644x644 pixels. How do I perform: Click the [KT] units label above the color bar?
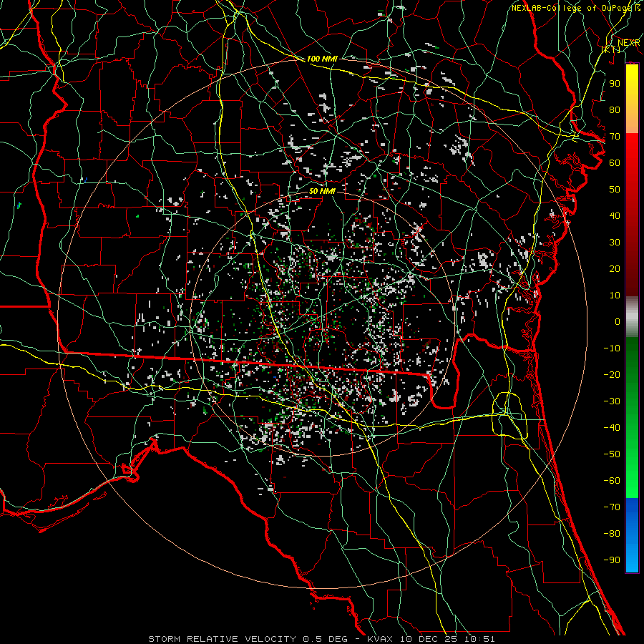[611, 49]
